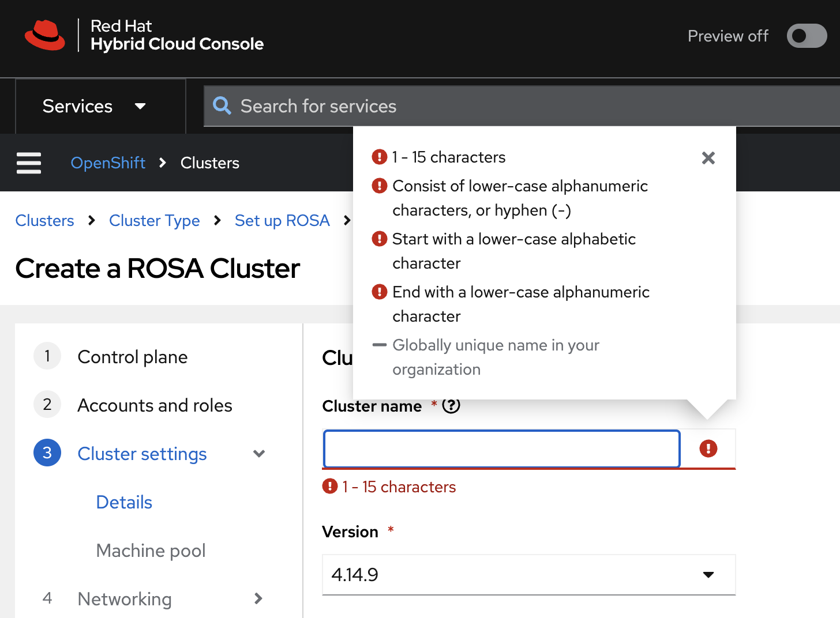Open the OpenShift breadcrumb link
The width and height of the screenshot is (840, 618).
(x=108, y=163)
